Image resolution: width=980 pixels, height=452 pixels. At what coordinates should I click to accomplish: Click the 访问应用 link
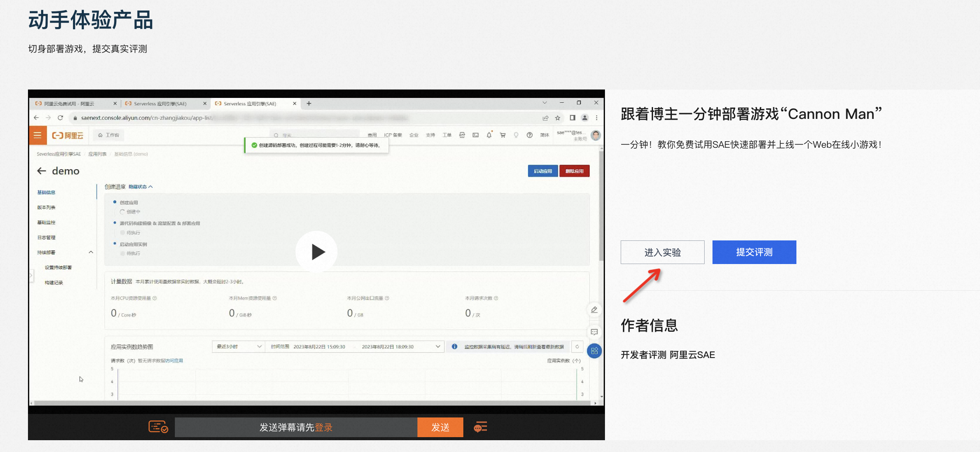pos(174,361)
